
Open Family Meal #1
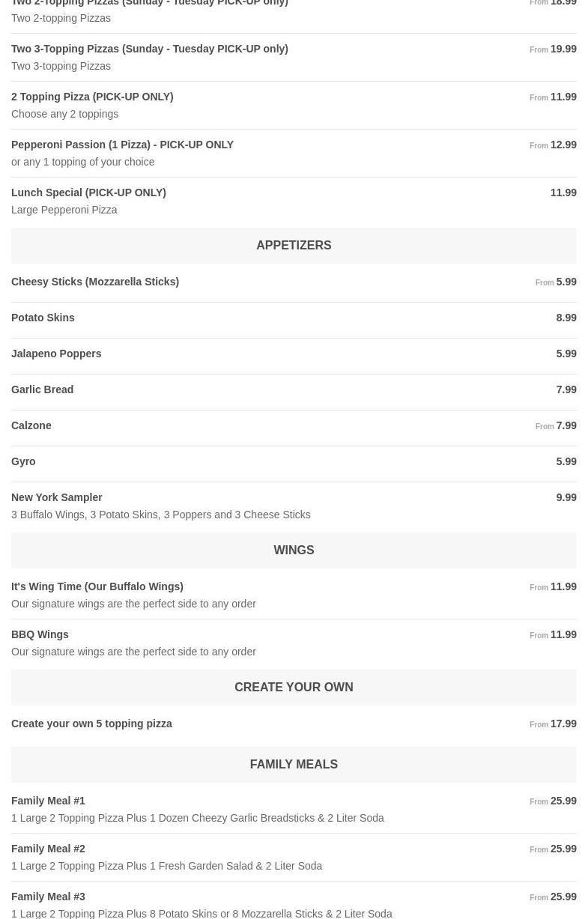(48, 801)
